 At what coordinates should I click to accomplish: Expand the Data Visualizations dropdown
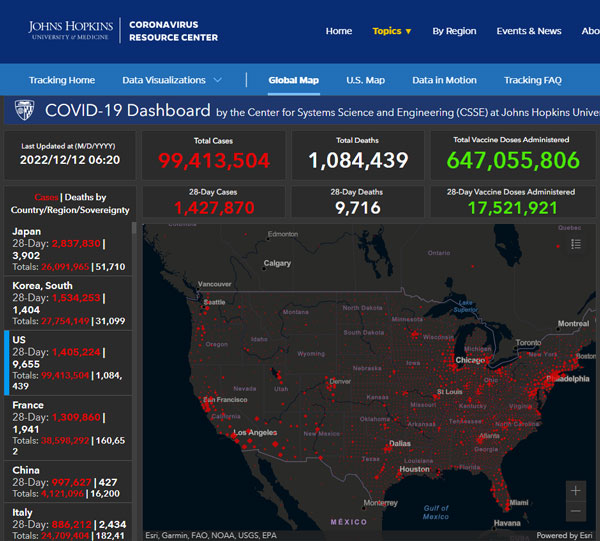(172, 80)
